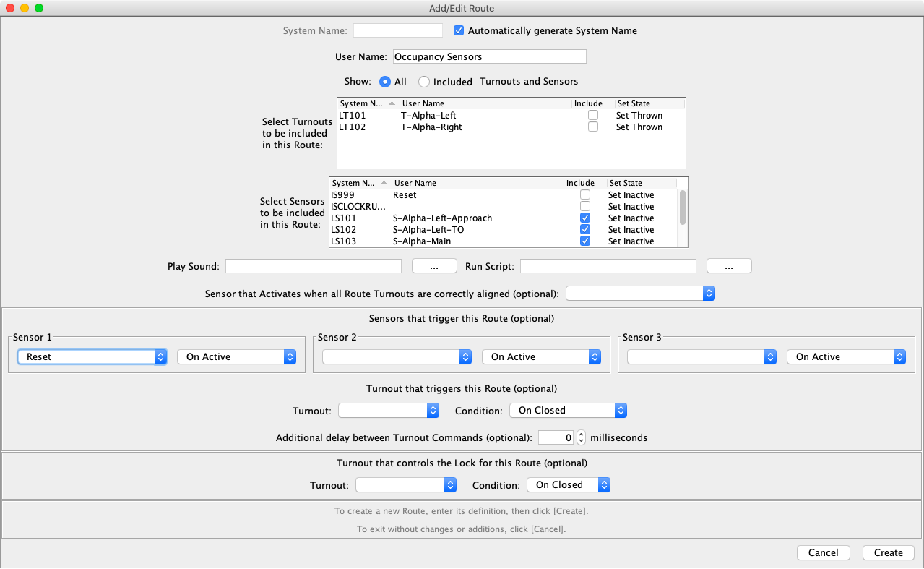924x569 pixels.
Task: Browse for a Play Sound file
Action: tap(434, 266)
